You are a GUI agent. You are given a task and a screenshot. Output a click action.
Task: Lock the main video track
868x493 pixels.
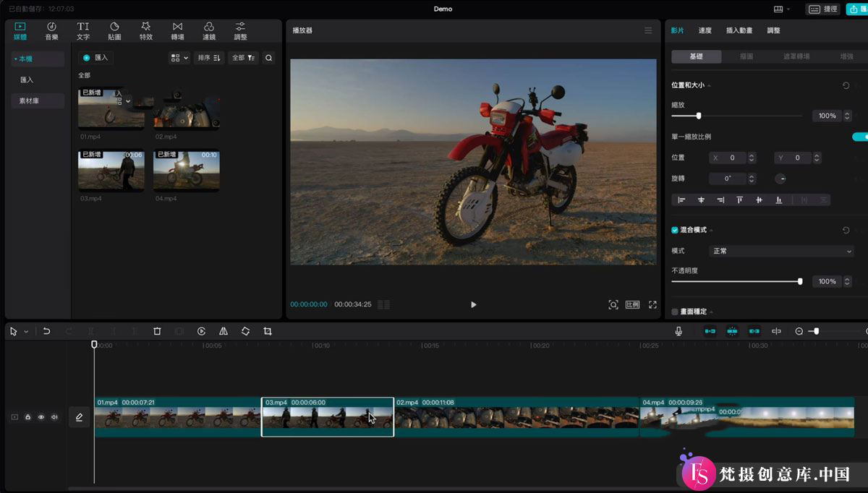pyautogui.click(x=27, y=417)
